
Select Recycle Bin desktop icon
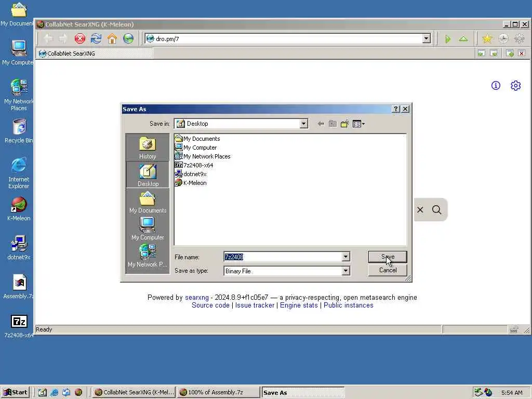[x=19, y=131]
